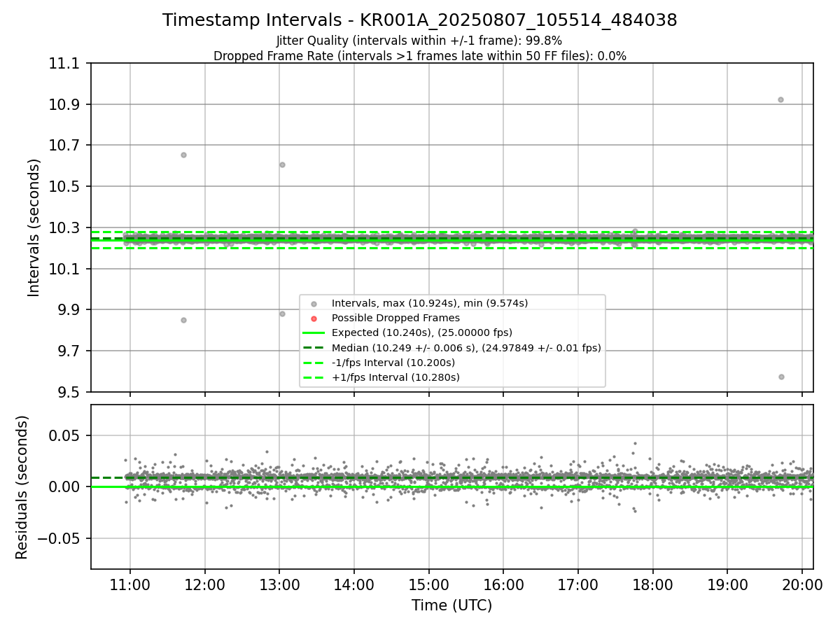Select legend entry starting with 'Median (10.249'
This screenshot has width=840, height=630.
click(x=466, y=348)
